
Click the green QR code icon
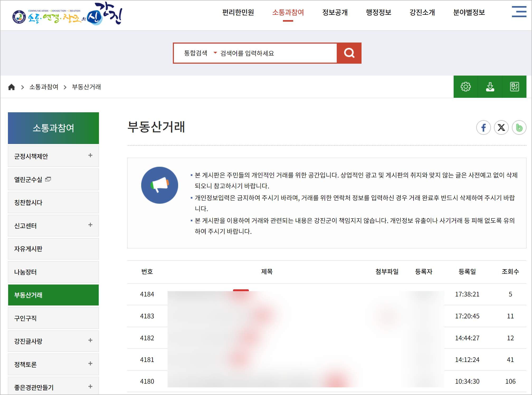514,87
